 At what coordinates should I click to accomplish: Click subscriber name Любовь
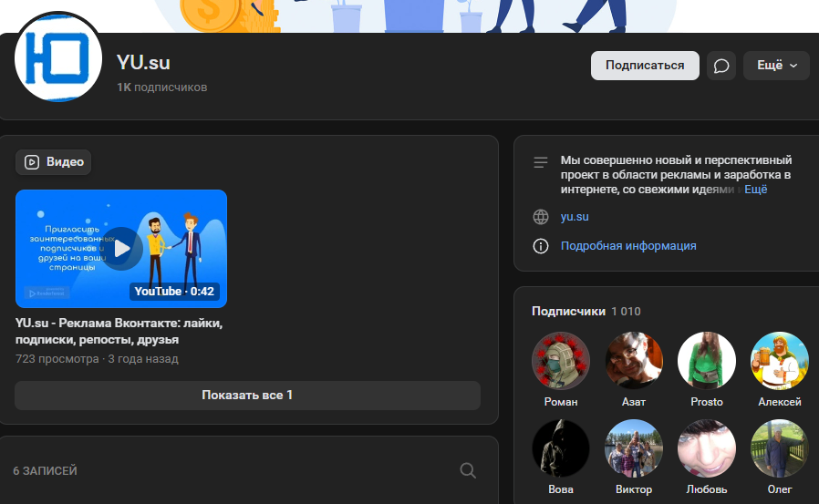[707, 489]
